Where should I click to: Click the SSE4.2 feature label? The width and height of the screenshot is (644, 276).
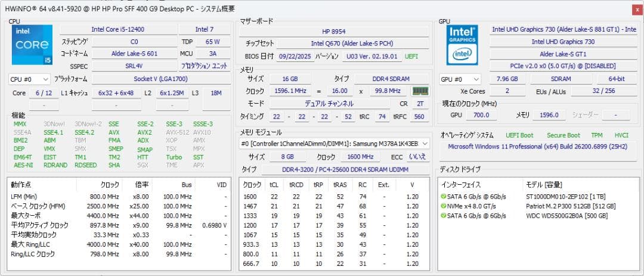tap(84, 132)
